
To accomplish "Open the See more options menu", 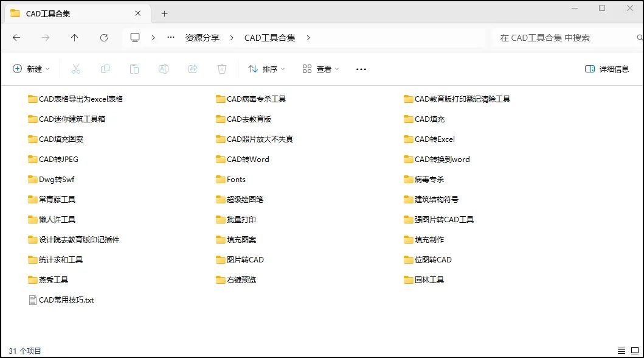I will (361, 69).
